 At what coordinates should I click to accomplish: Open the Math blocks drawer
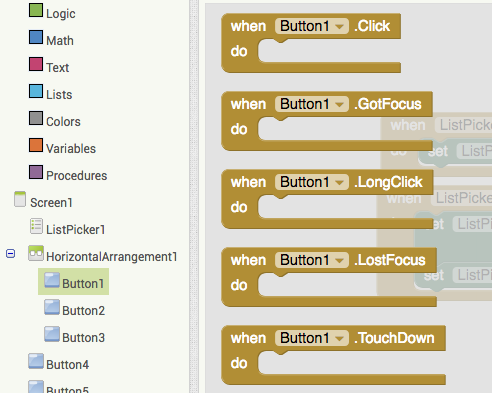click(60, 41)
